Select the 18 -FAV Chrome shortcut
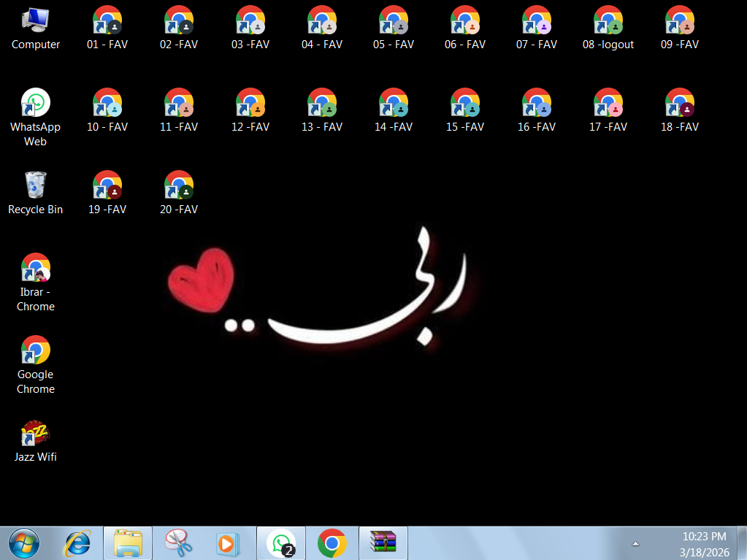 [680, 111]
